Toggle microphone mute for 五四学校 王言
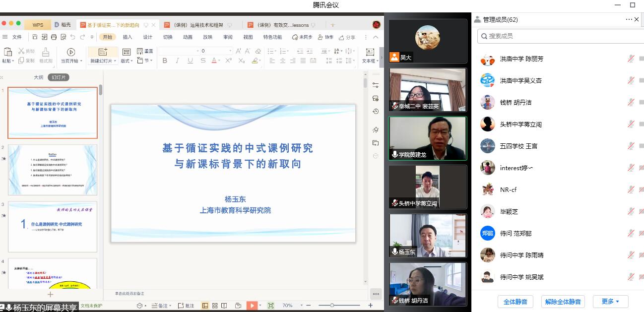This screenshot has width=644, height=312. (631, 146)
